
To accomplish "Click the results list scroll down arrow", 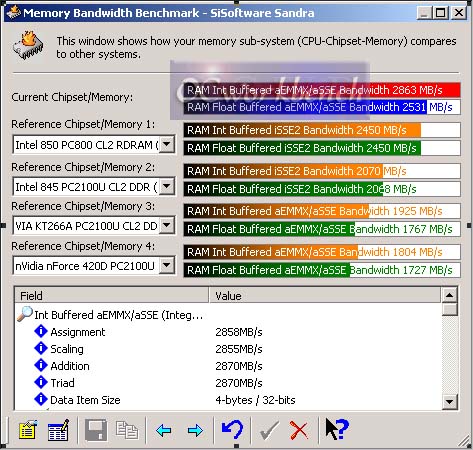I will click(x=449, y=402).
